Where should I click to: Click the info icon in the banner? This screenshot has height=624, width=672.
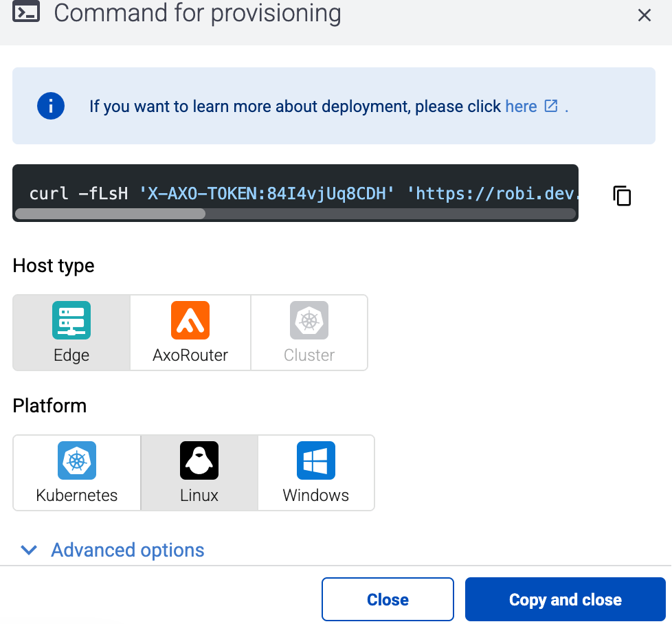(50, 106)
